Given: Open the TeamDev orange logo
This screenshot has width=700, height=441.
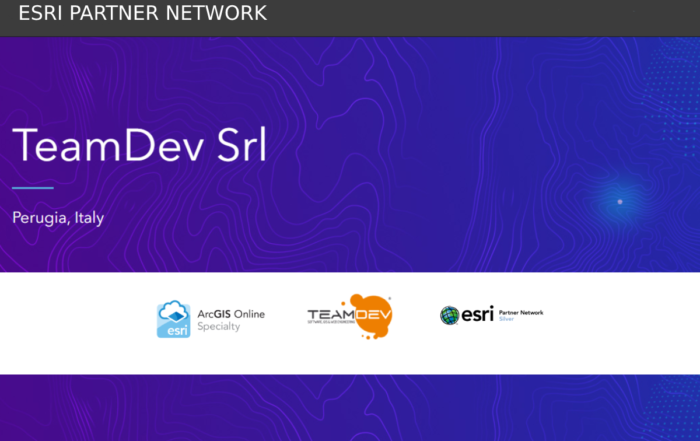Looking at the screenshot, I should [350, 316].
